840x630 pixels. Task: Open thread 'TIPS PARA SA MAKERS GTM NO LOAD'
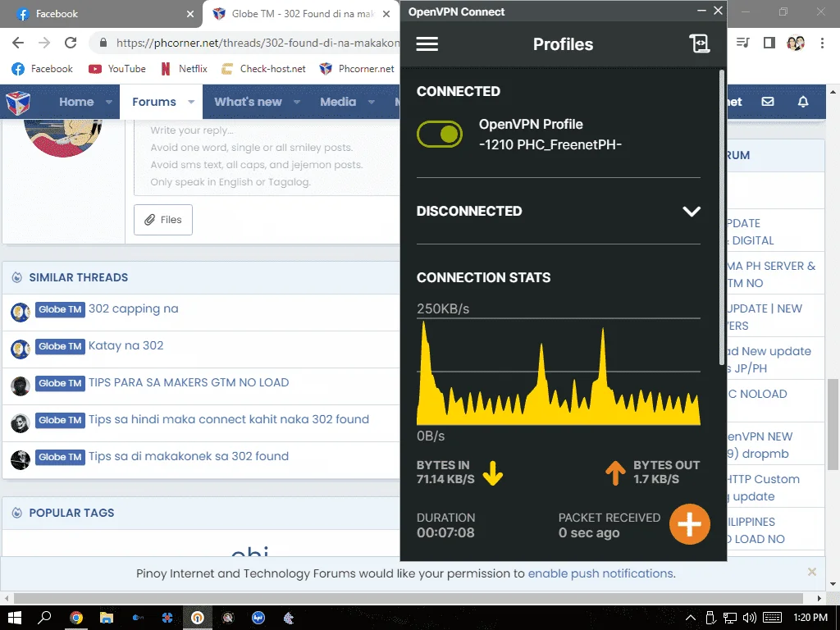coord(189,382)
